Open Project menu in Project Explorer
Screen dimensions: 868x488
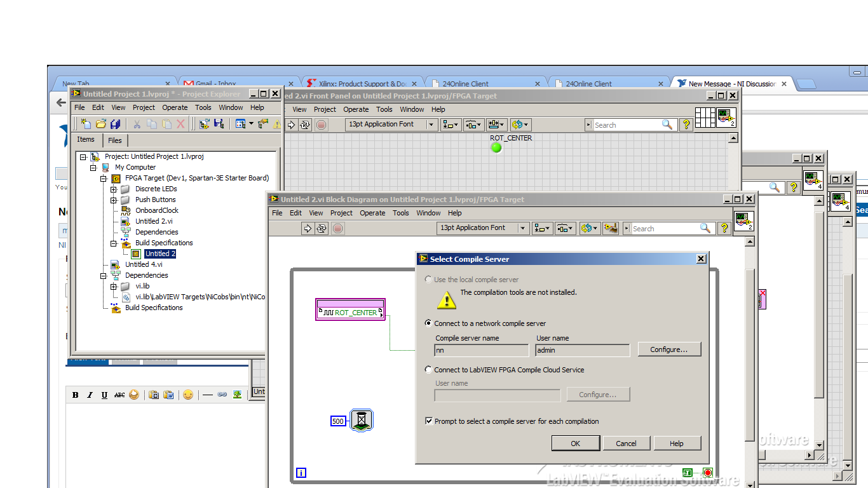point(144,107)
